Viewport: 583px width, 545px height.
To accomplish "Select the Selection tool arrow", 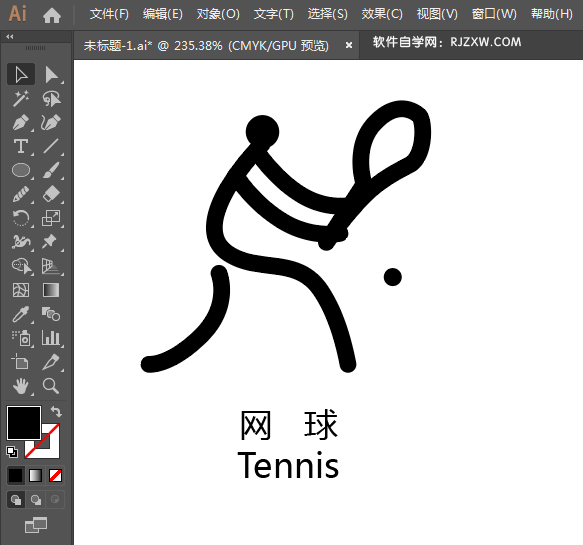I will point(21,74).
